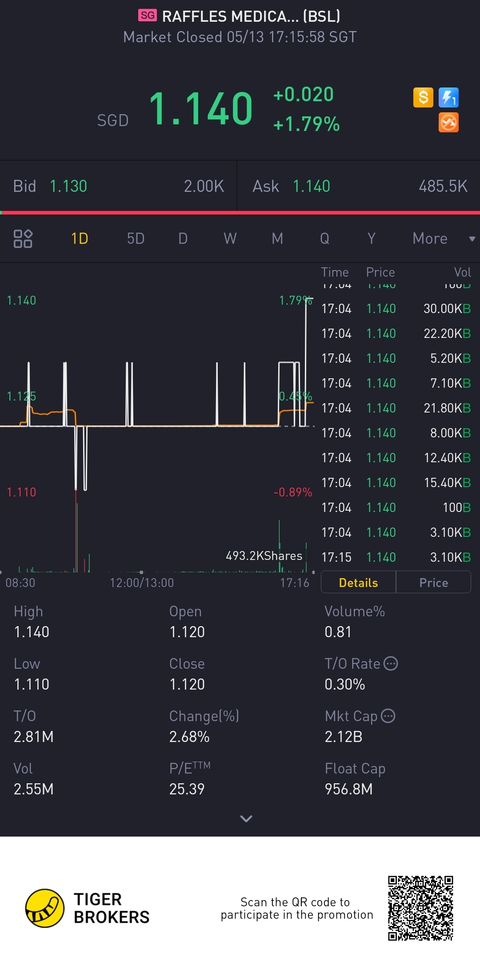The height and width of the screenshot is (980, 480).
Task: Switch to the M monthly chart tab
Action: tap(277, 238)
